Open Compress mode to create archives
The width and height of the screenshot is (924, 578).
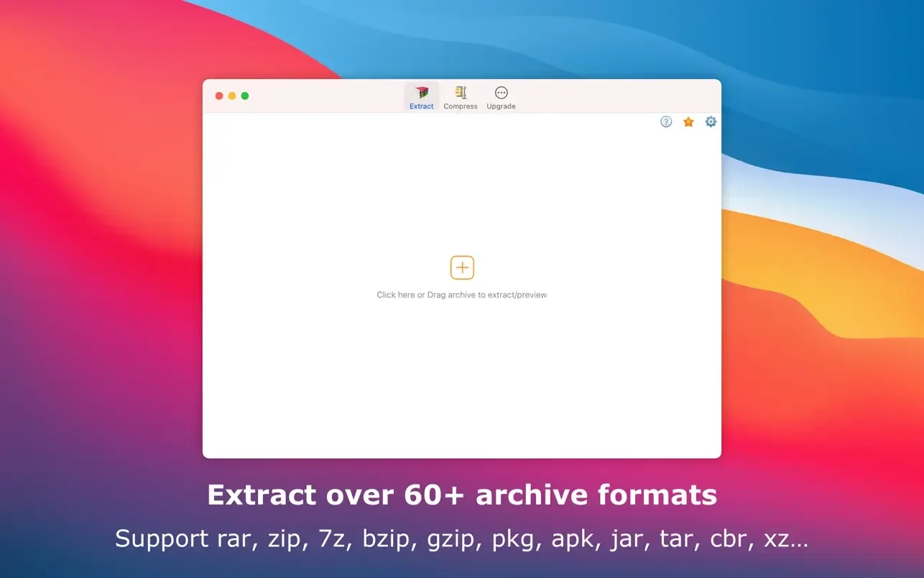click(x=460, y=96)
